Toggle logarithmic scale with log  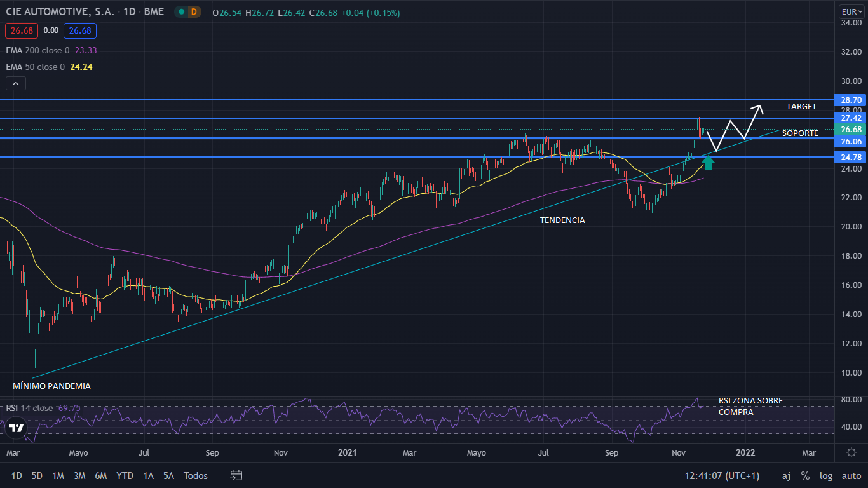click(826, 476)
